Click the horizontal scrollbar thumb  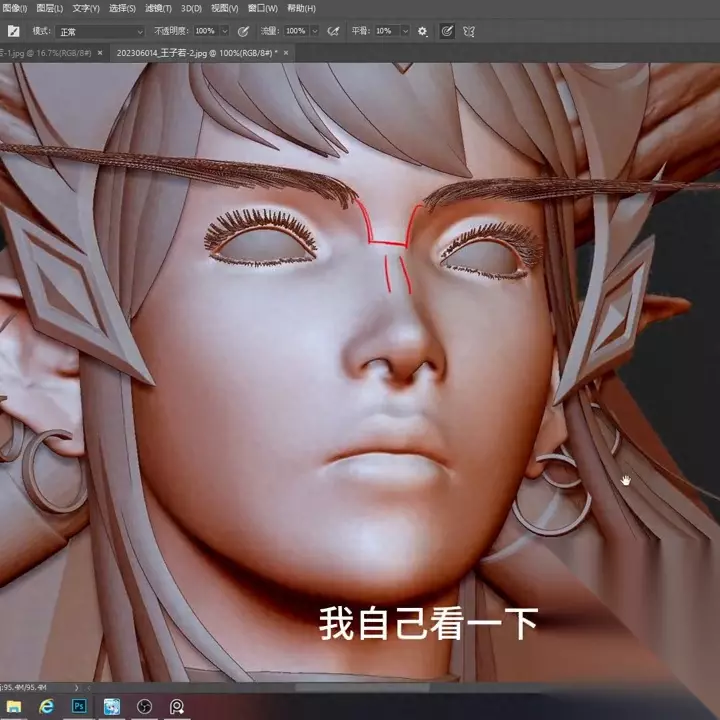(x=363, y=687)
